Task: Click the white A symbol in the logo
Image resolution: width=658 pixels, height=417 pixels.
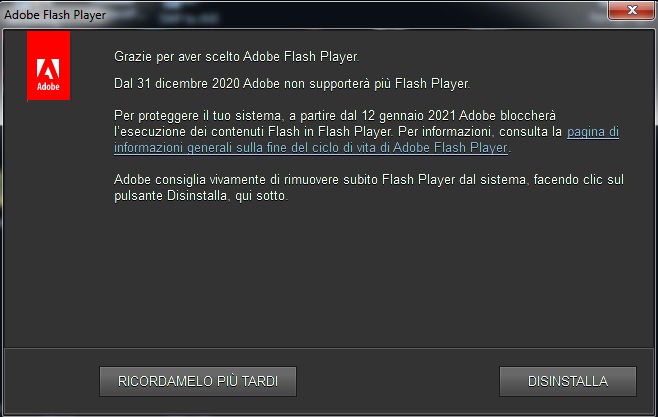Action: pos(48,69)
